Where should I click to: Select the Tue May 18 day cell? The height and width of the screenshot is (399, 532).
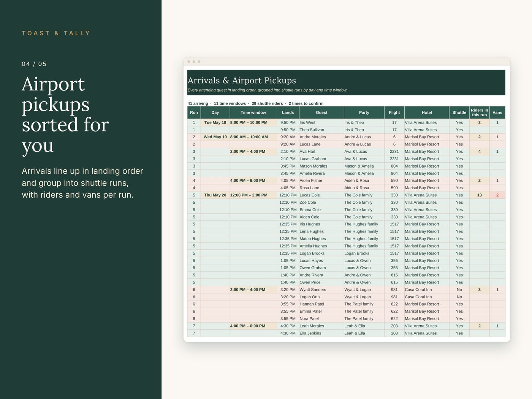[x=215, y=123]
